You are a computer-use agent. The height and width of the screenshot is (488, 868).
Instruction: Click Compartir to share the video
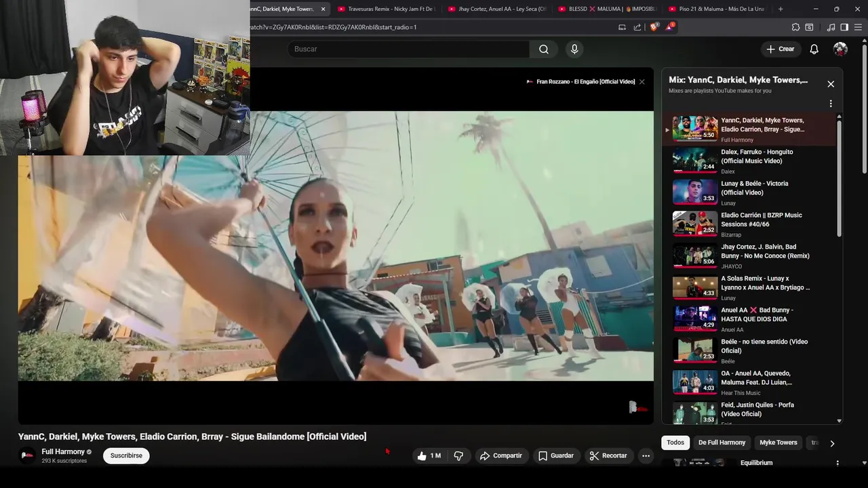pyautogui.click(x=501, y=455)
